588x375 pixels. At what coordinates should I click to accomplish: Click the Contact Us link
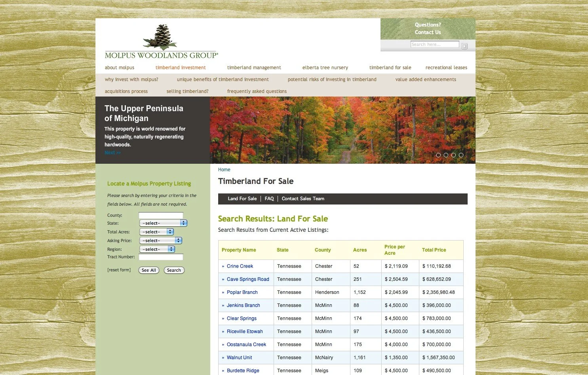428,32
